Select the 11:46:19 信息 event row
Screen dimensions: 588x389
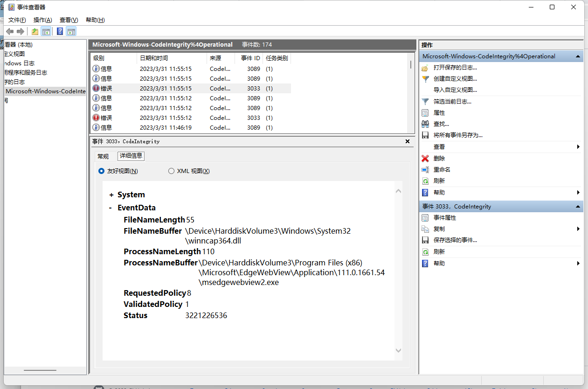pyautogui.click(x=191, y=127)
